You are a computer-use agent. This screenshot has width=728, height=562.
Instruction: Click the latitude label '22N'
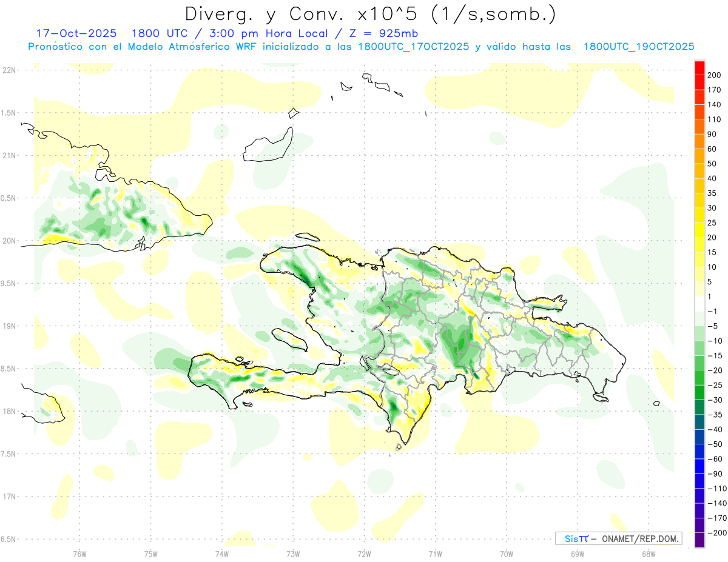8,70
